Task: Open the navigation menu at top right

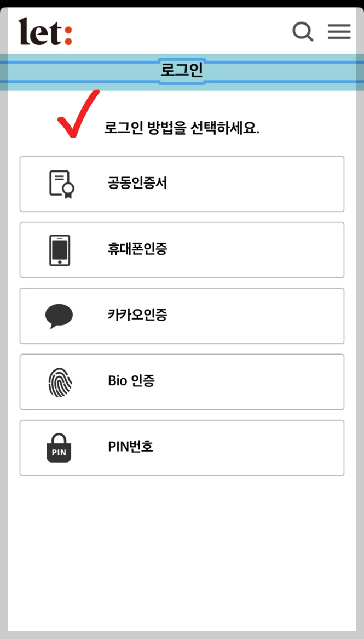Action: pos(339,32)
